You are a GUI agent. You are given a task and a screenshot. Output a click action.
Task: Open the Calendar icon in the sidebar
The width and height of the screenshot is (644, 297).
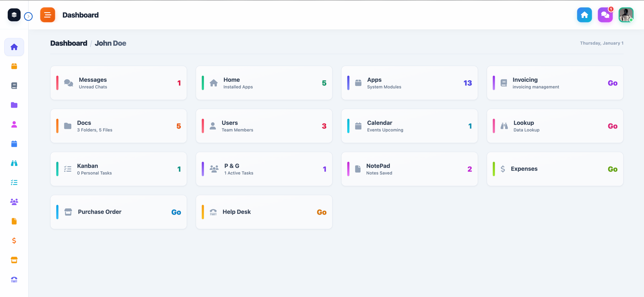pyautogui.click(x=14, y=144)
